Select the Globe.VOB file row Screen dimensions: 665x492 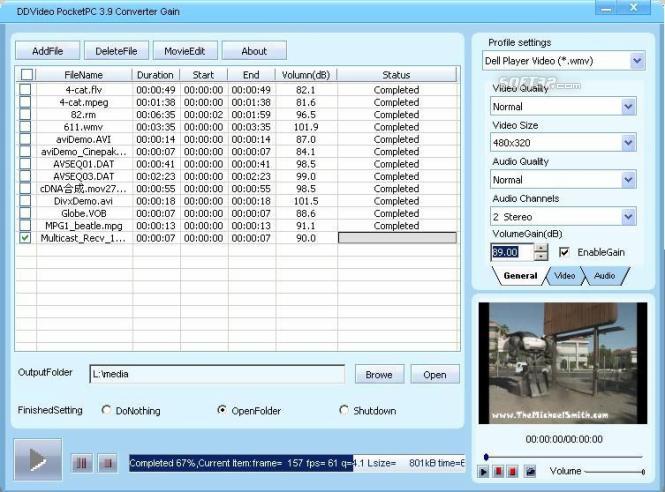click(x=238, y=213)
